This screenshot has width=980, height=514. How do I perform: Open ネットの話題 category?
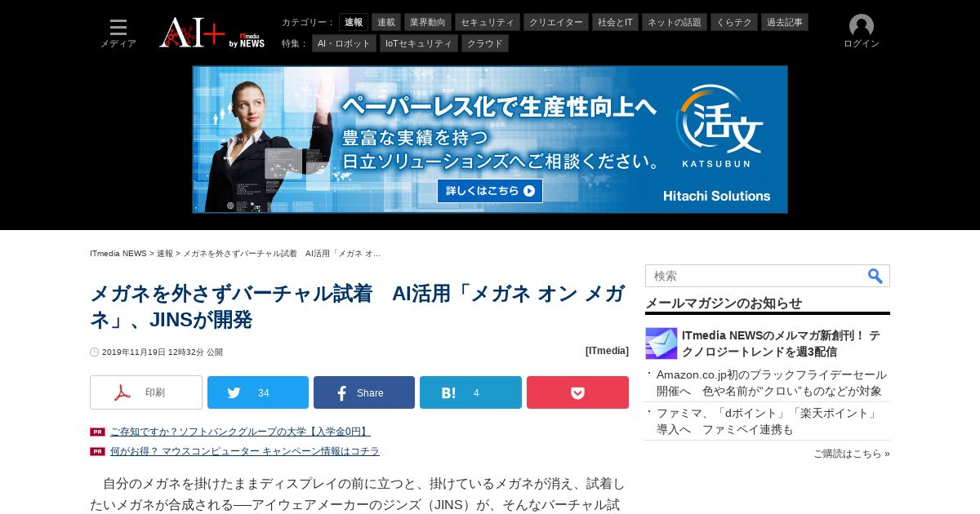675,22
